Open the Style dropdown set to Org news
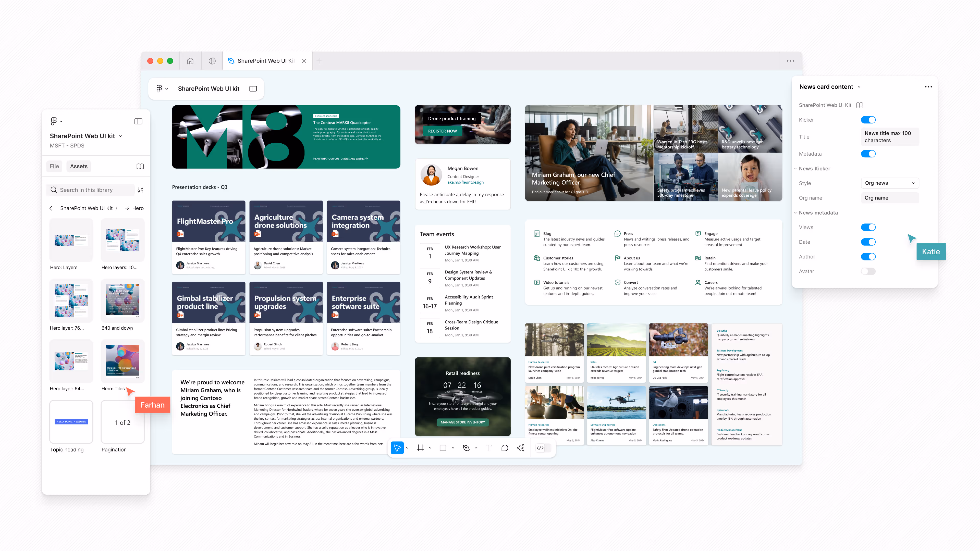Screen dimensions: 980x551 (890, 183)
